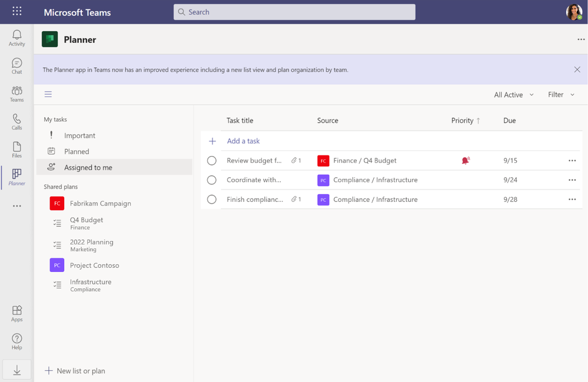588x382 pixels.
Task: Dismiss the improved experience banner
Action: coord(577,69)
